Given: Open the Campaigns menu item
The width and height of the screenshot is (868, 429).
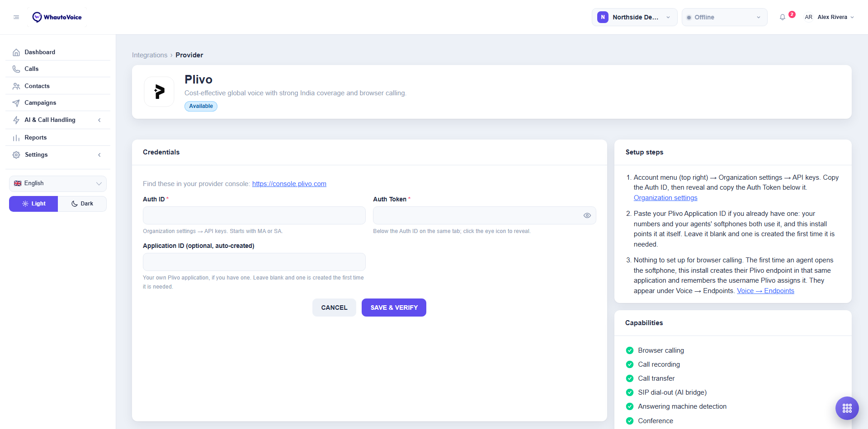Looking at the screenshot, I should (58, 103).
